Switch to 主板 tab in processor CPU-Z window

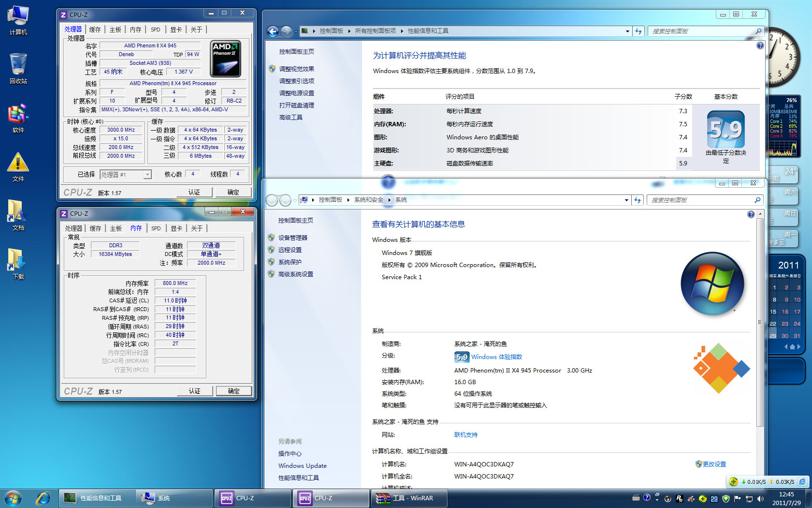pos(115,30)
